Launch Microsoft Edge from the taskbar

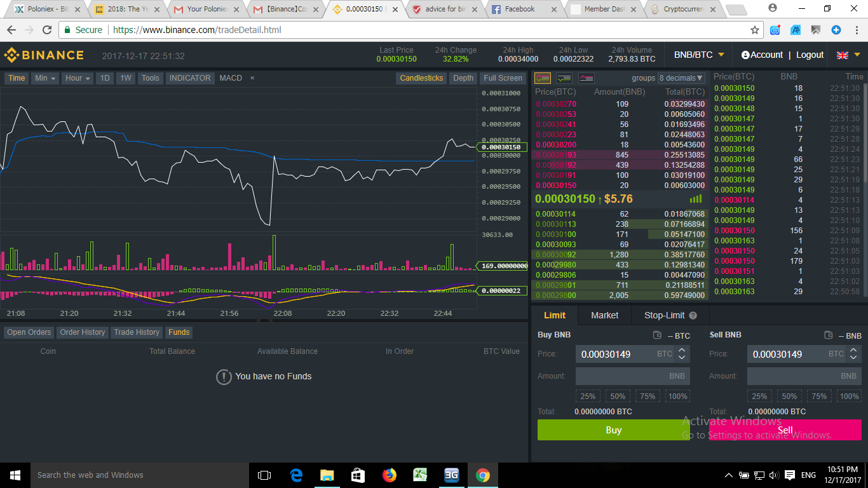(x=296, y=475)
